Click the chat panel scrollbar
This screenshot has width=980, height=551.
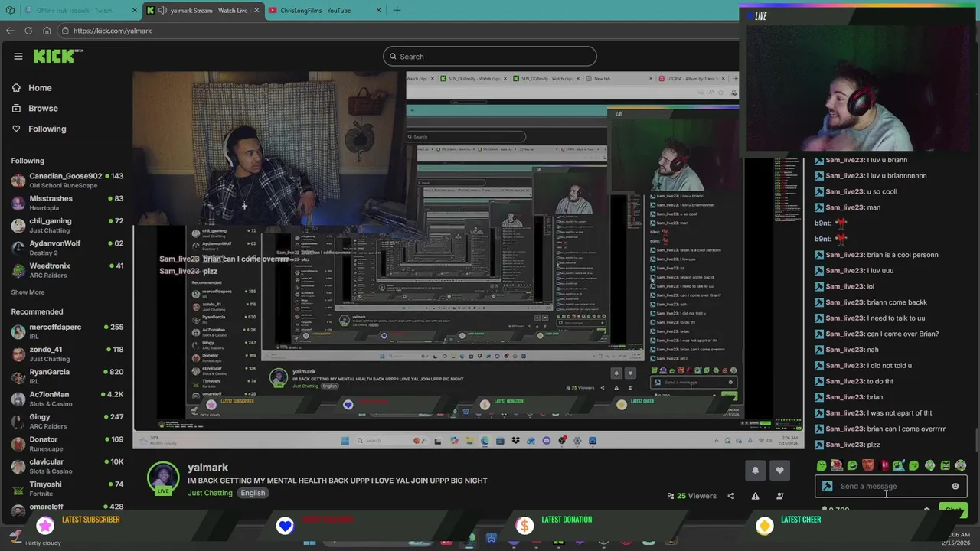point(976,442)
